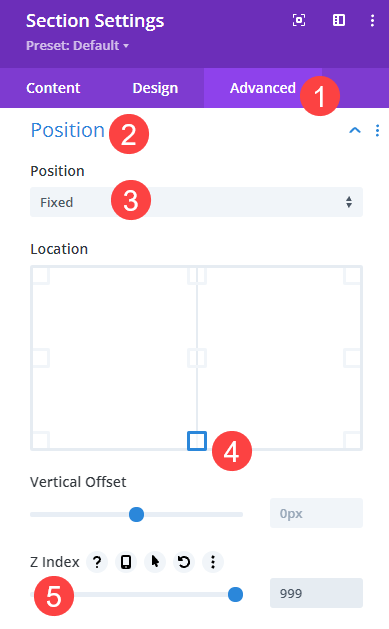Open the Position group three-dot options
Viewport: 389px width, 629px height.
[x=377, y=130]
